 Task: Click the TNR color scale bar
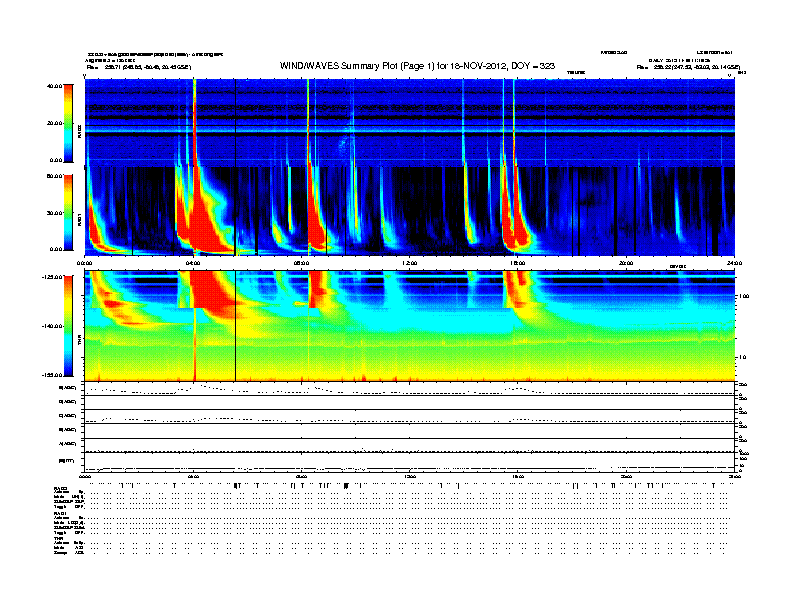click(x=68, y=326)
